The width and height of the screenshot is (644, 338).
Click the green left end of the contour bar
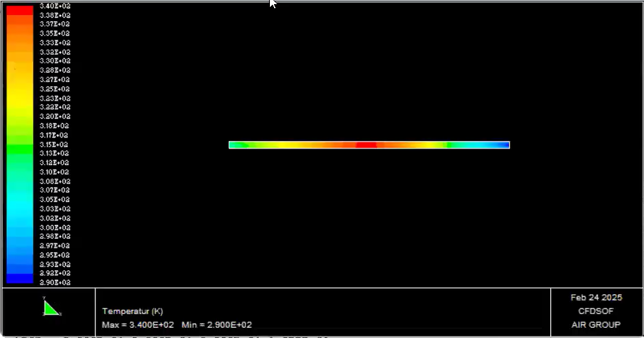236,145
